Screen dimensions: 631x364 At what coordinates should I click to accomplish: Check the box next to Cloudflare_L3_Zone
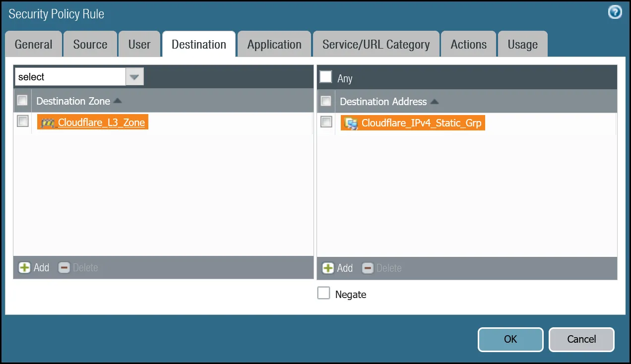22,121
